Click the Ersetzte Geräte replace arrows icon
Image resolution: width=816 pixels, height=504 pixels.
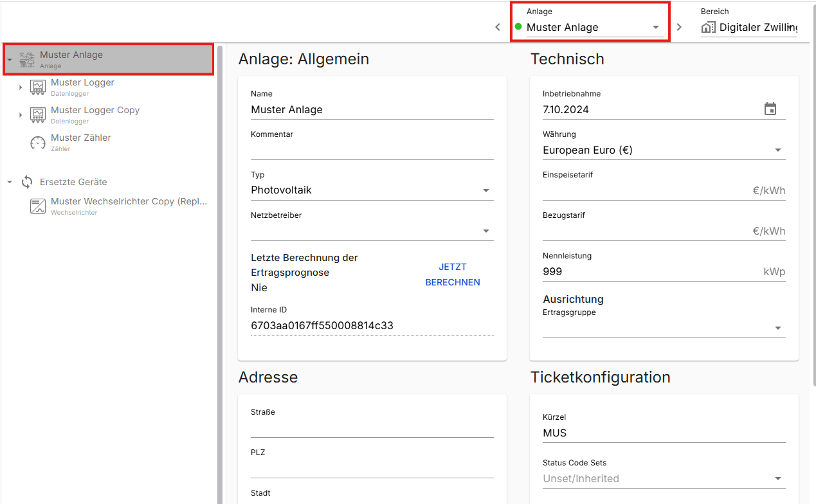pos(27,182)
